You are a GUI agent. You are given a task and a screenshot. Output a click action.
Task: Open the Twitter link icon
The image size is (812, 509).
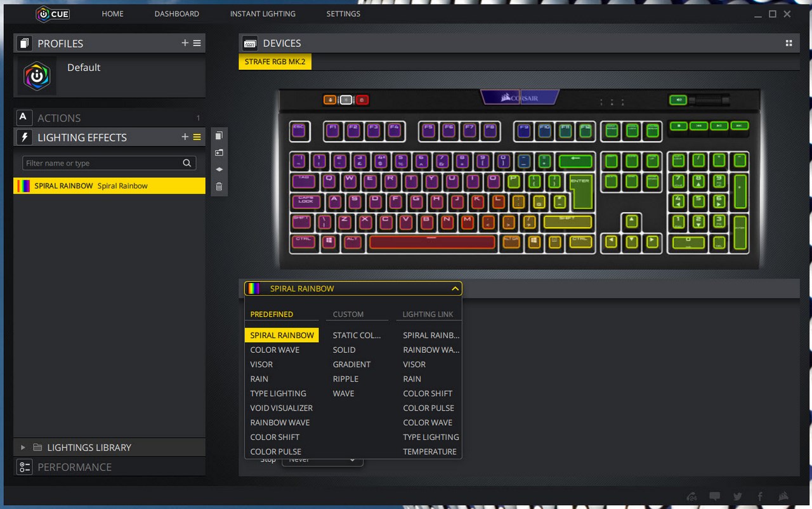[737, 497]
